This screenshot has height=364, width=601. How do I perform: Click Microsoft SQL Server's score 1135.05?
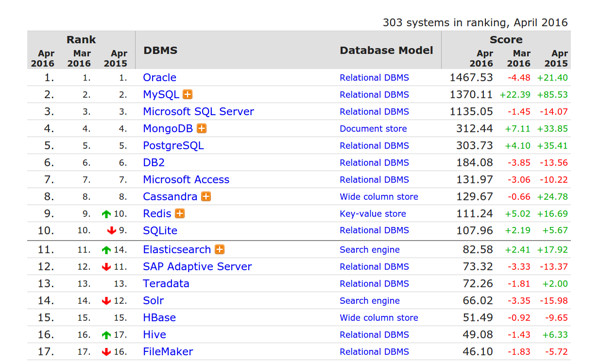pyautogui.click(x=471, y=112)
